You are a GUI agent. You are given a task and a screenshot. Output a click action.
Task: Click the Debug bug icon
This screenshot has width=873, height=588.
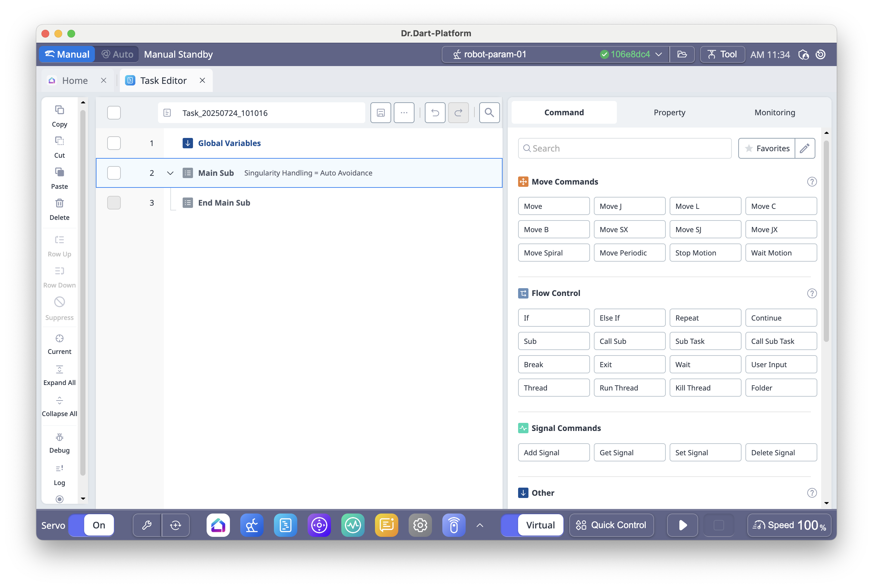pyautogui.click(x=59, y=438)
